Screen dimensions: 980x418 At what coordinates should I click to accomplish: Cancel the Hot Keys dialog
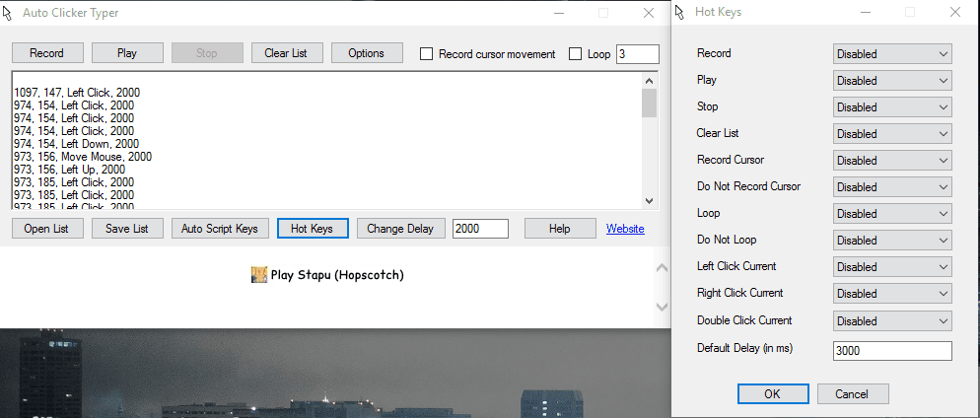[x=853, y=393]
